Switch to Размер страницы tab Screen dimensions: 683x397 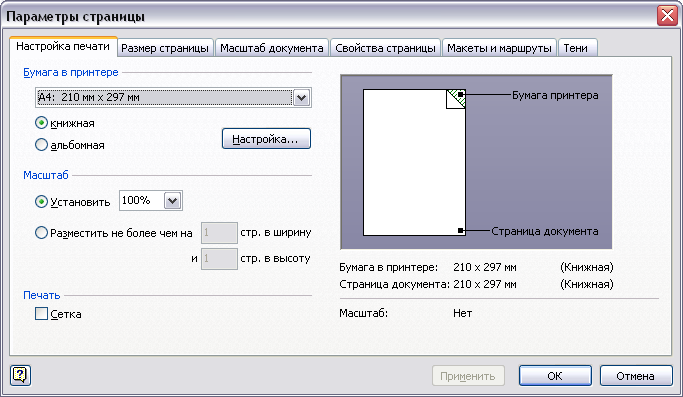coord(165,48)
